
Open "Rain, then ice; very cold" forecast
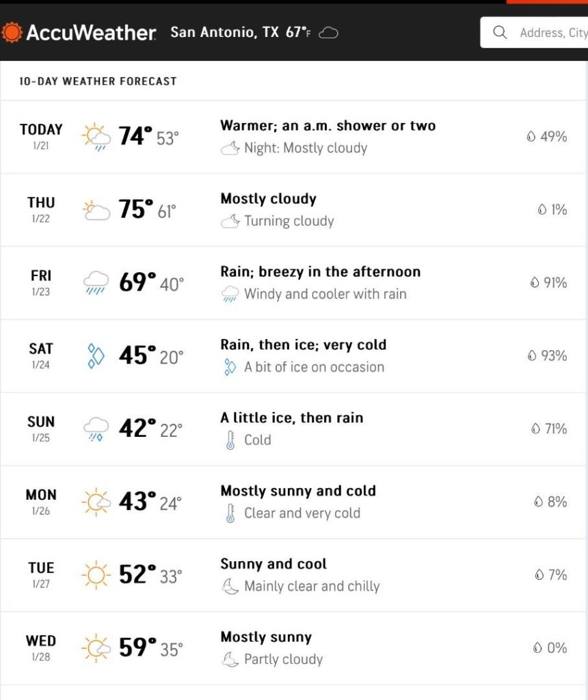303,345
